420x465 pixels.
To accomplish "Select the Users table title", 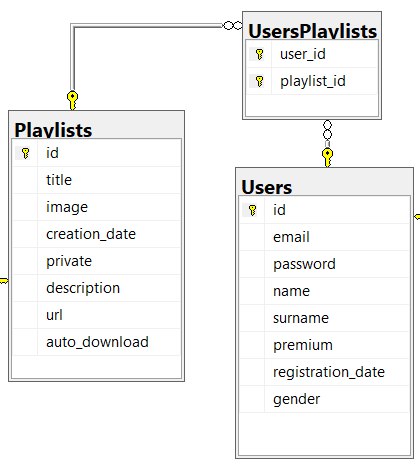I will 266,187.
